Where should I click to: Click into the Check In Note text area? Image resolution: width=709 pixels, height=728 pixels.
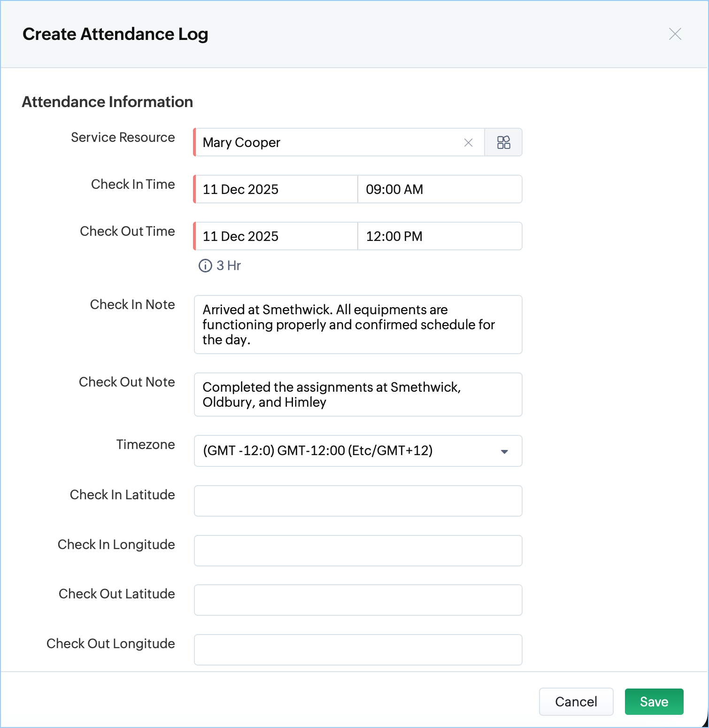coord(358,325)
